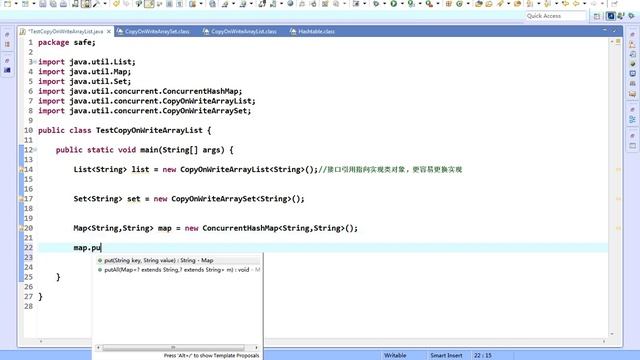Collapse the main method fold on line 12
The width and height of the screenshot is (640, 360).
point(35,150)
